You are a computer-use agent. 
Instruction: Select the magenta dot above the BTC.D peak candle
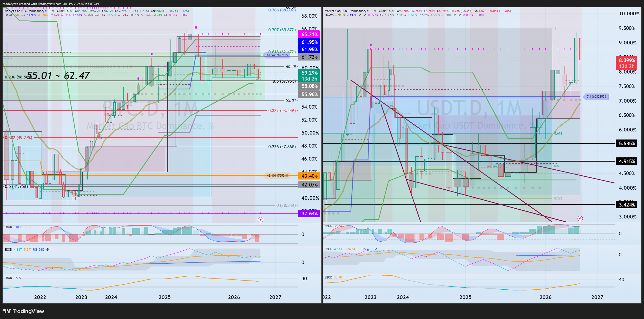[196, 27]
